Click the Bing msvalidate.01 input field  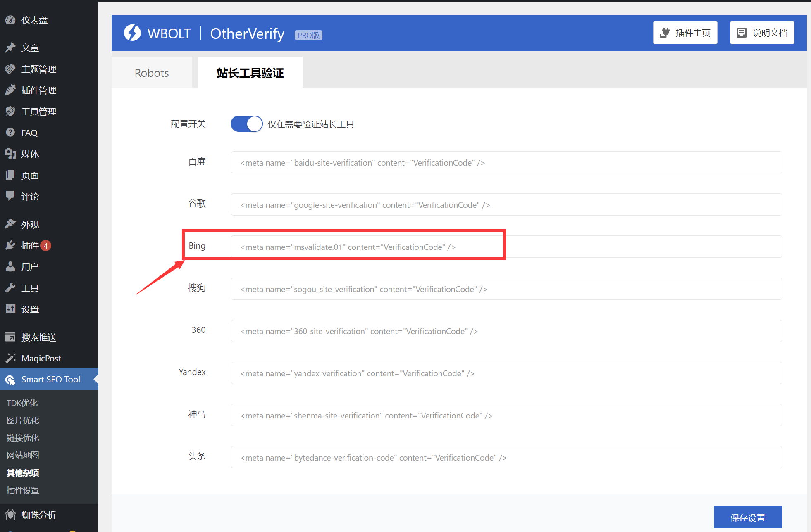tap(455, 247)
